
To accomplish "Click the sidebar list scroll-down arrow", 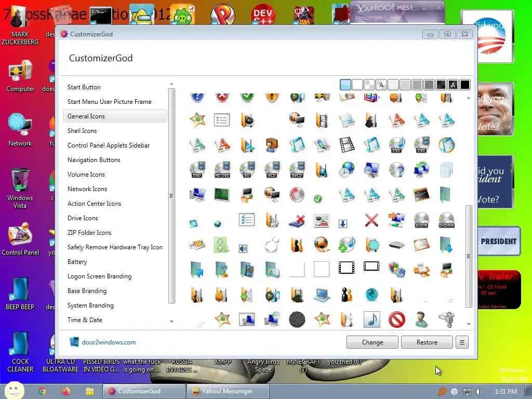I will tap(171, 321).
